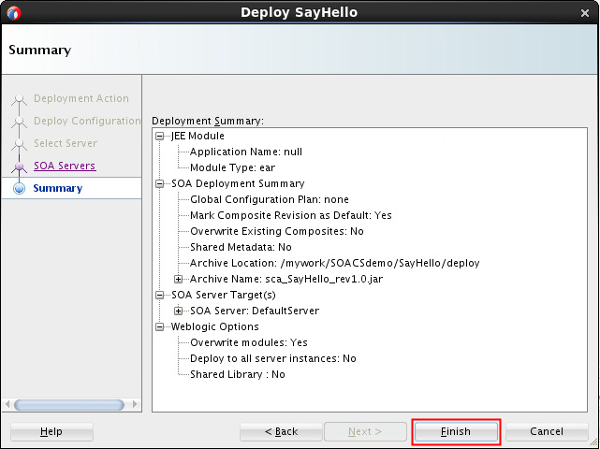600x449 pixels.
Task: Open Help for this dialog
Action: [51, 431]
